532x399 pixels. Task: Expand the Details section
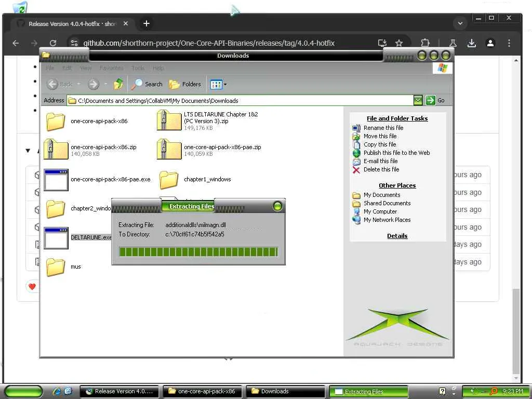397,236
